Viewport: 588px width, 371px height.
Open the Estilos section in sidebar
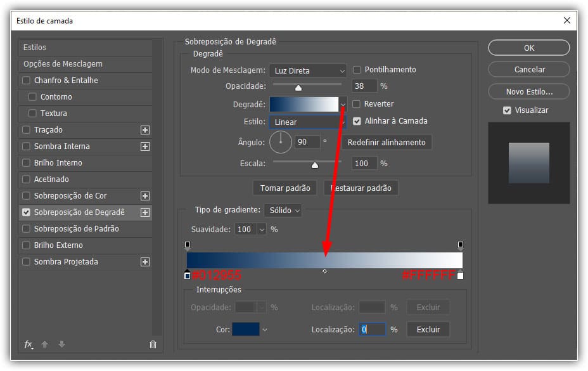[x=35, y=48]
